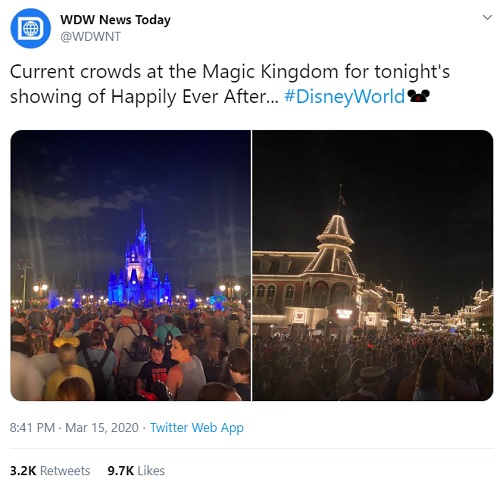Image resolution: width=500 pixels, height=482 pixels.
Task: Click the Mar 15, 2020 date
Action: click(102, 428)
